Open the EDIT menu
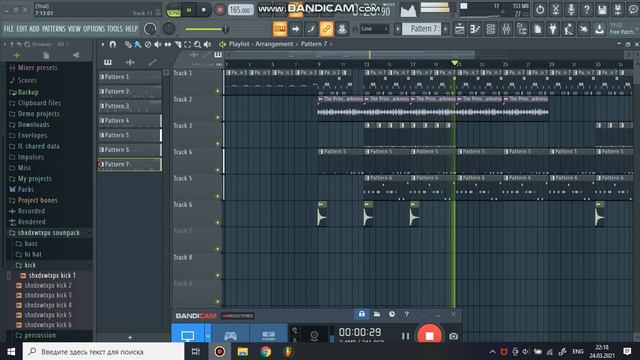 point(22,29)
